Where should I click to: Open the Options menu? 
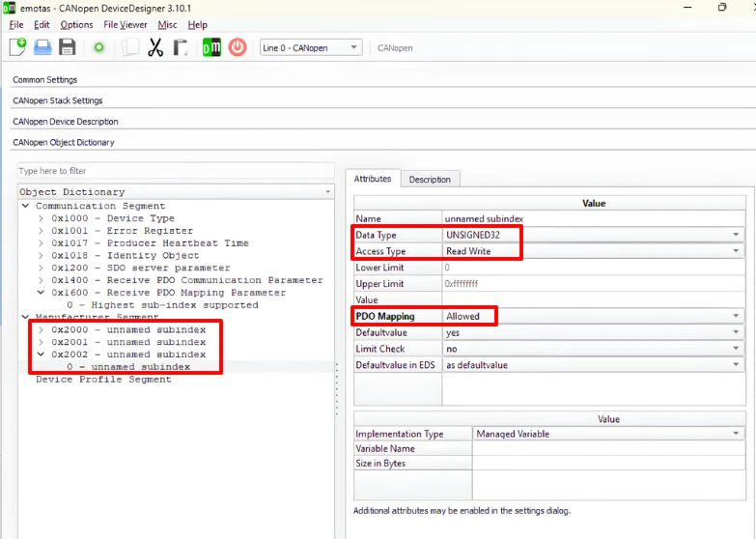tap(76, 24)
